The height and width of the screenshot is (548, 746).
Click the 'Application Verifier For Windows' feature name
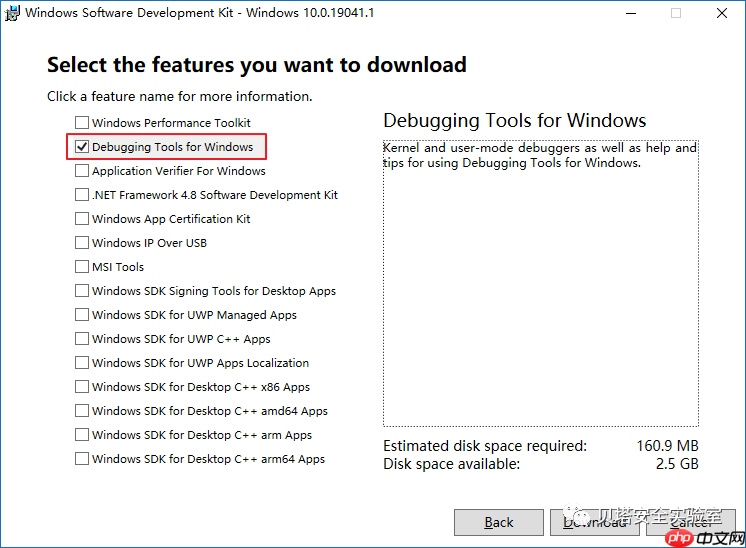click(x=179, y=171)
